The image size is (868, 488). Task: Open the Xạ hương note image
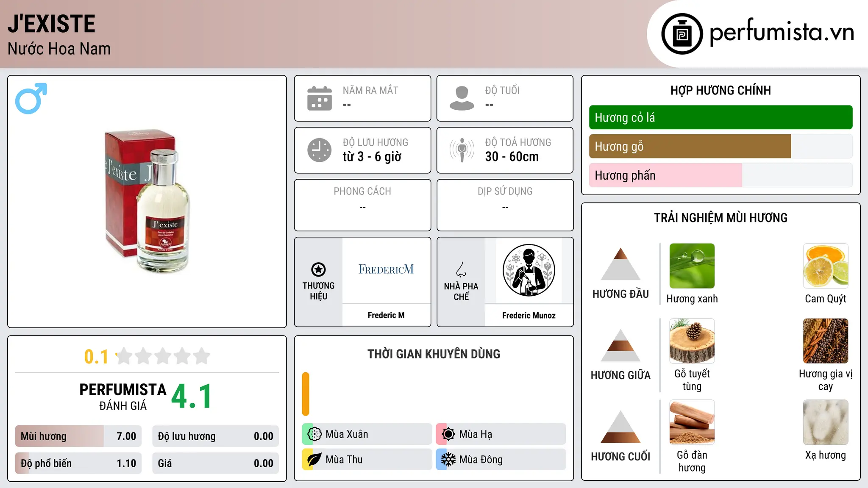tap(826, 422)
